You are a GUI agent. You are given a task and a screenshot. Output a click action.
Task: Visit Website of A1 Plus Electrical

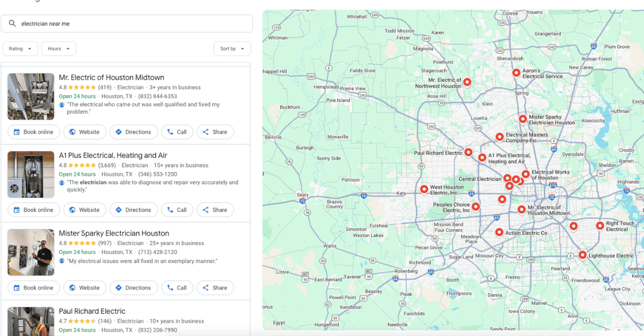pyautogui.click(x=84, y=210)
